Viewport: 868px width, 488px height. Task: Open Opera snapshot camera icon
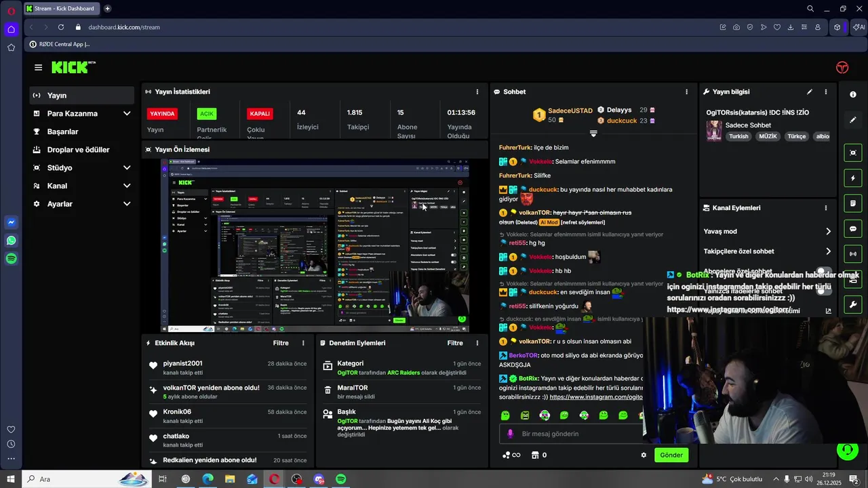736,27
